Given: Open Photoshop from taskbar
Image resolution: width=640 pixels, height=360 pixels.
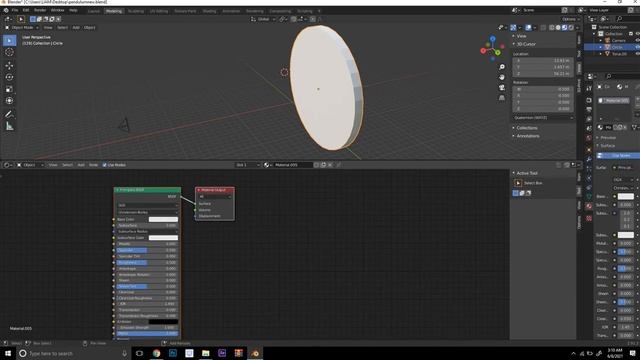Looking at the screenshot, I should [x=173, y=353].
